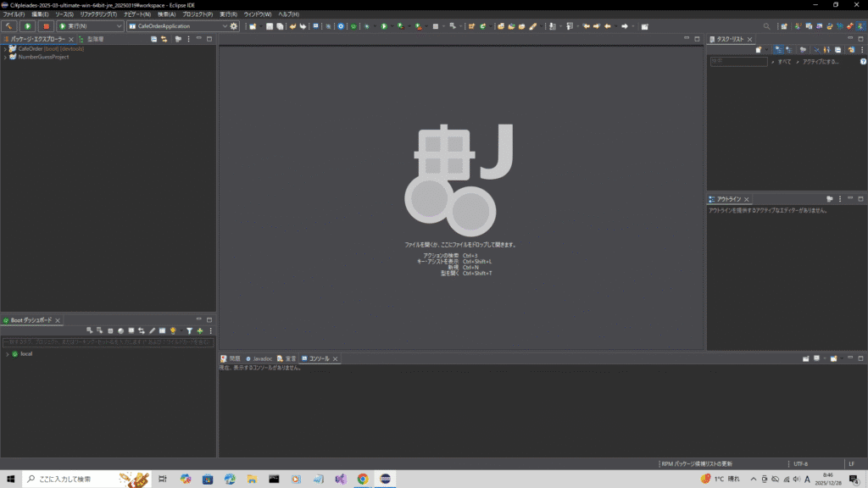Image resolution: width=868 pixels, height=488 pixels.
Task: Open the 実行(N) launch mode dropdown
Action: (x=119, y=26)
